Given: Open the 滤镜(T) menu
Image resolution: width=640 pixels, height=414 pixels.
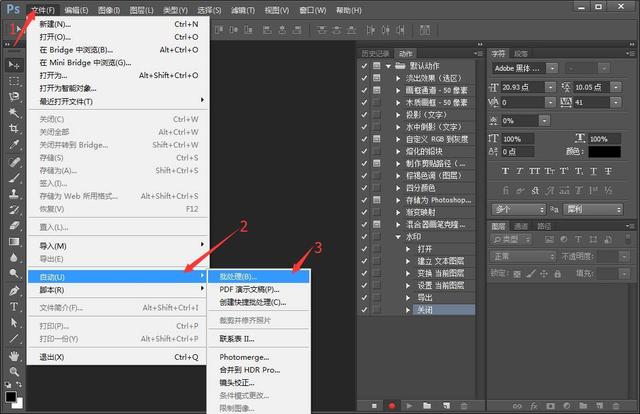Looking at the screenshot, I should 242,10.
